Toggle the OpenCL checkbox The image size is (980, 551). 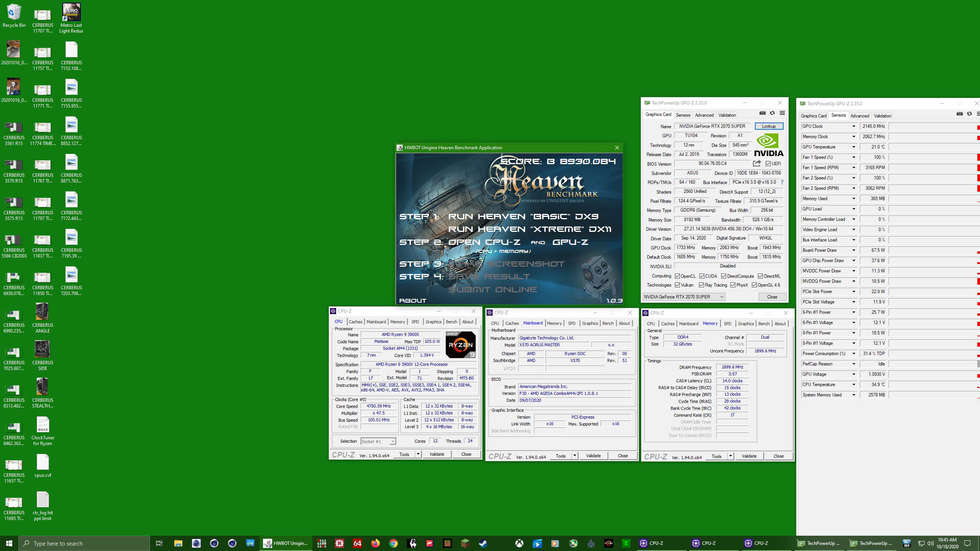tap(678, 276)
